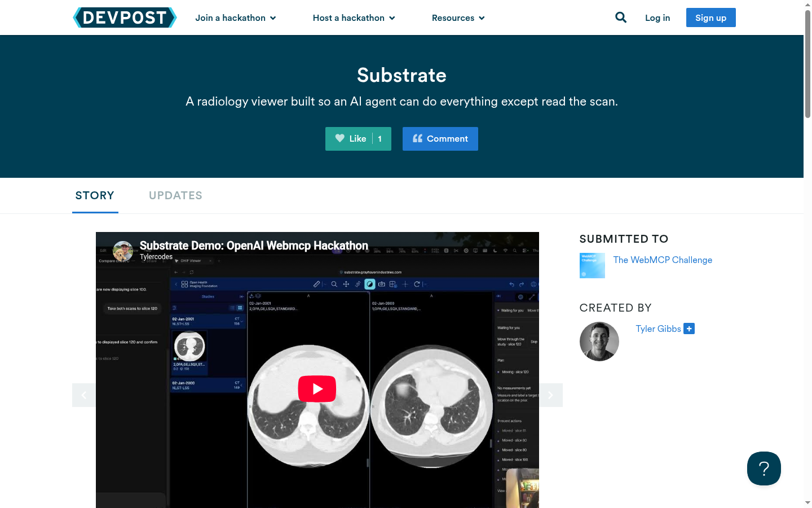Open the Resources dropdown
The image size is (812, 508).
[458, 18]
